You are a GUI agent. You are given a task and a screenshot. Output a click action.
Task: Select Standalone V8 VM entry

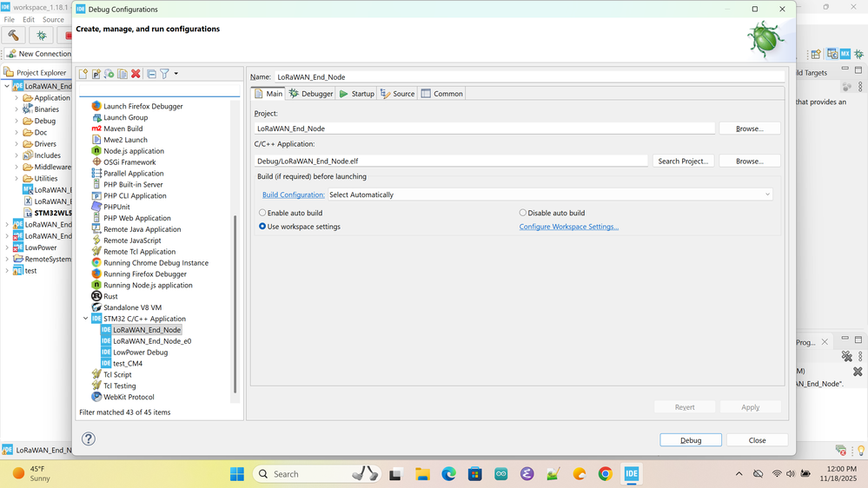tap(132, 307)
